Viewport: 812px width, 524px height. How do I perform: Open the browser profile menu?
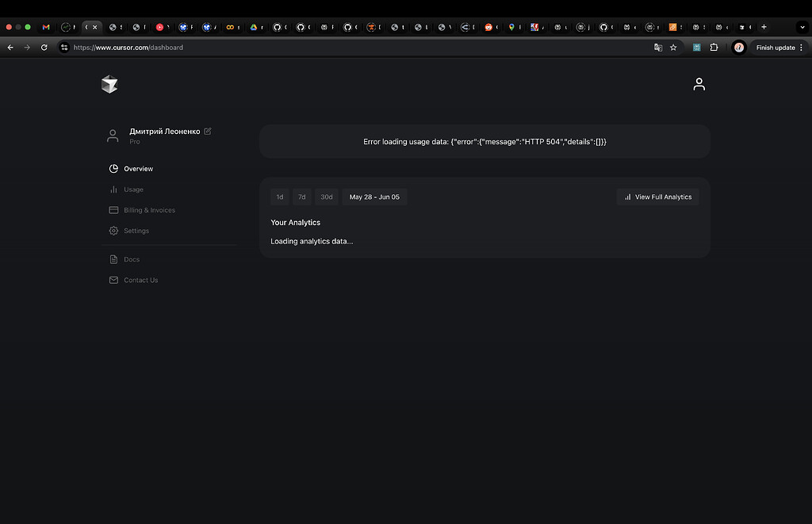click(x=738, y=48)
